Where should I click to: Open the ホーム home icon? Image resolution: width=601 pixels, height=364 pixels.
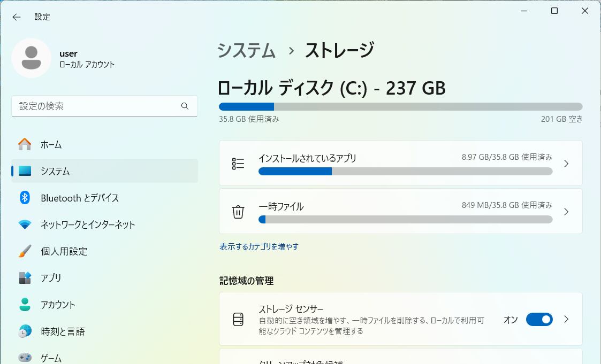(25, 144)
